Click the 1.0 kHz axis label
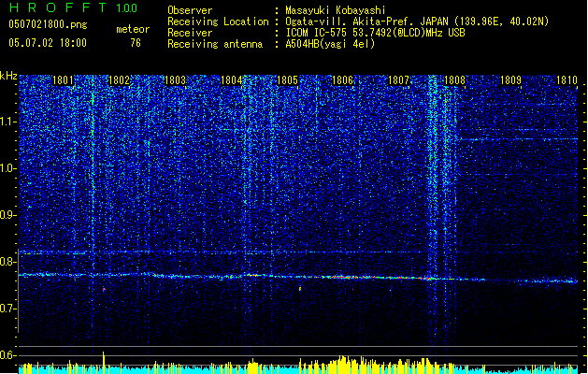588x374 pixels. 8,168
